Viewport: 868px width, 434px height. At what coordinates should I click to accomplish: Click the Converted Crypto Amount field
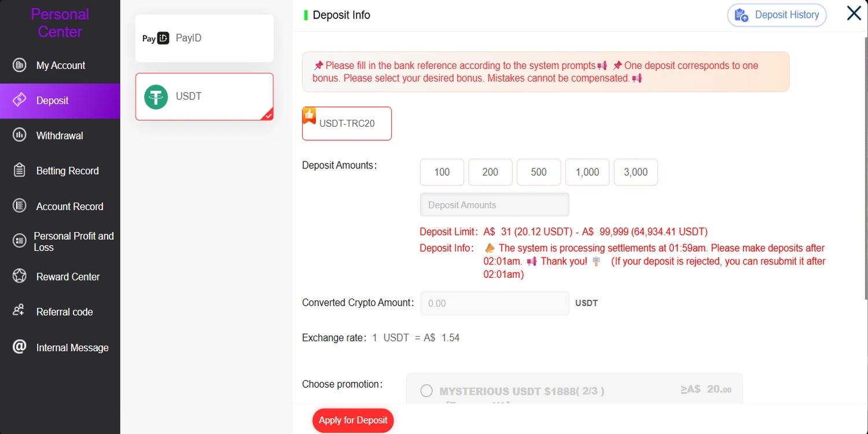(494, 303)
